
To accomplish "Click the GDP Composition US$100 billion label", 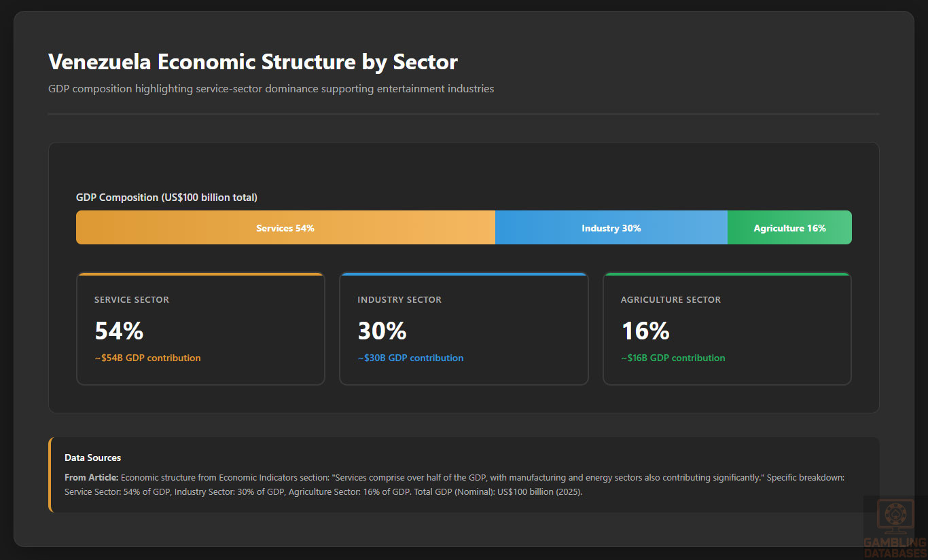I will [x=166, y=198].
